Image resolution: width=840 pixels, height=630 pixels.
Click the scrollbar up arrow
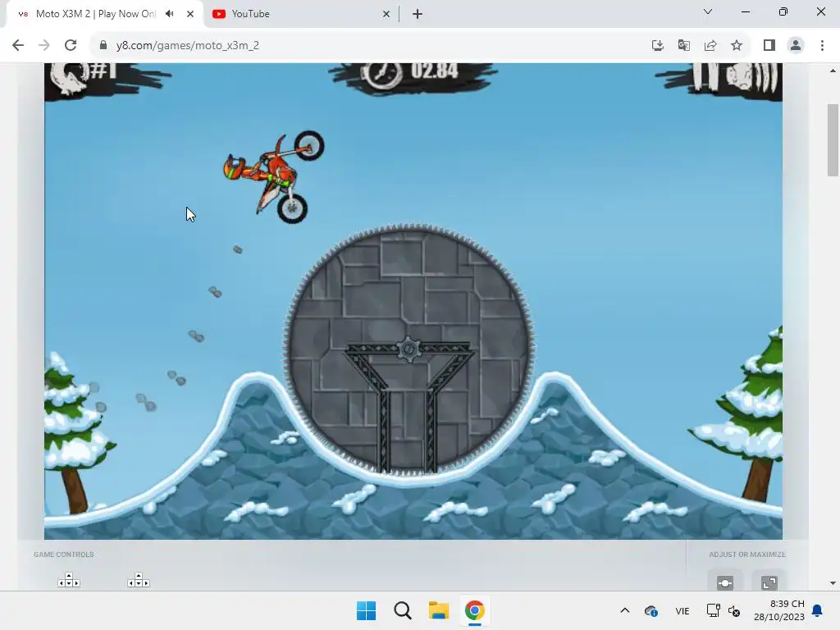tap(833, 71)
